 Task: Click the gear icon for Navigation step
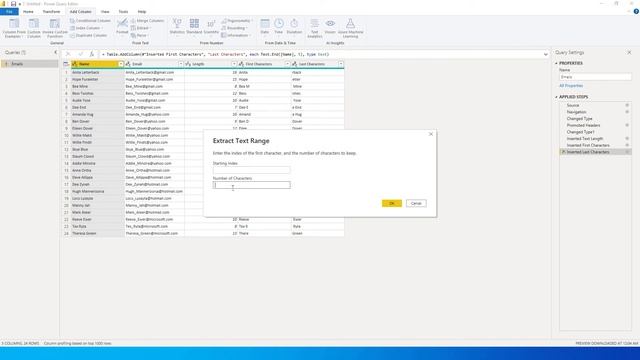coord(627,112)
